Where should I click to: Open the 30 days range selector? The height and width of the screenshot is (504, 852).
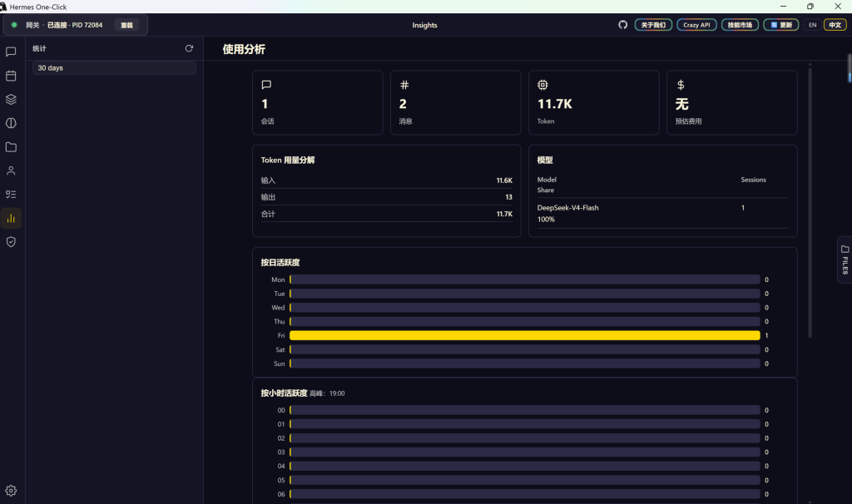coord(114,68)
